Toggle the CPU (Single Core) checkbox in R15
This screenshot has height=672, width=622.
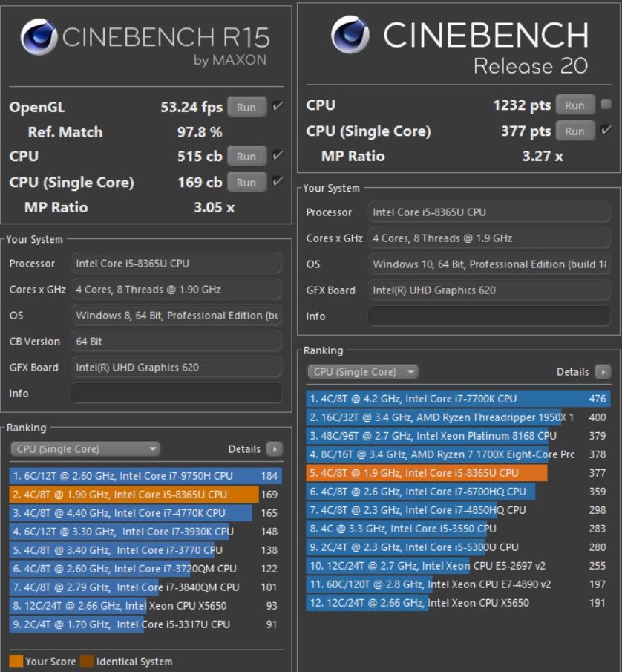[x=278, y=181]
